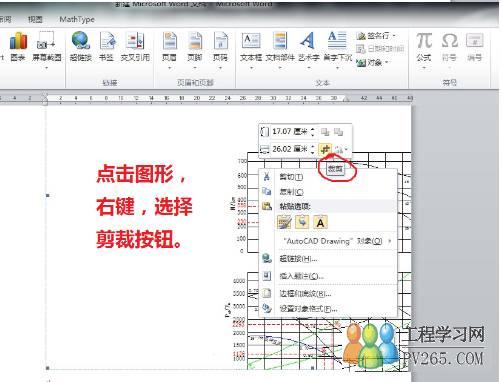This screenshot has height=382, width=502.
Task: Open the Symbol (符号) omega icon
Action: (449, 47)
